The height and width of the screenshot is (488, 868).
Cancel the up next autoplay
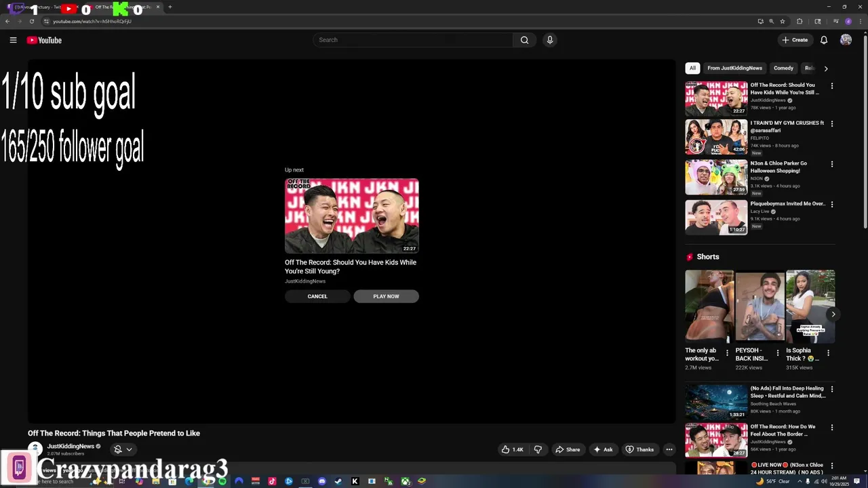pos(317,296)
